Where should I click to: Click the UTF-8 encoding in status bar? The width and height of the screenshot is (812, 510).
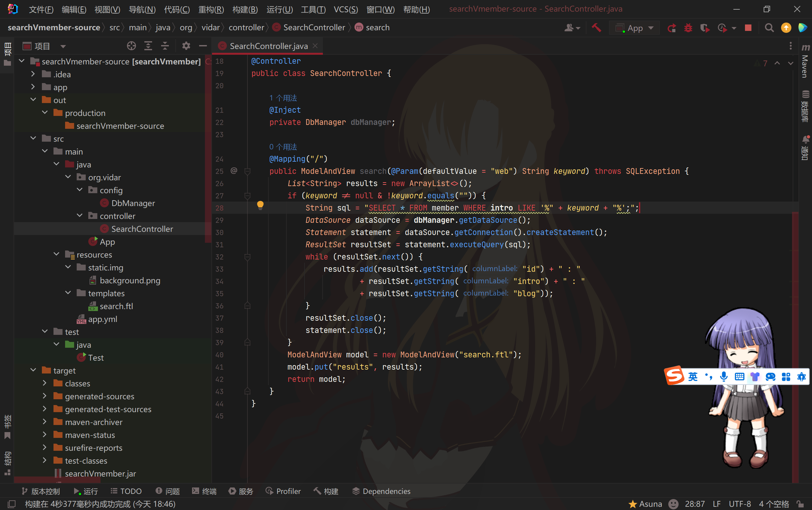pos(740,504)
